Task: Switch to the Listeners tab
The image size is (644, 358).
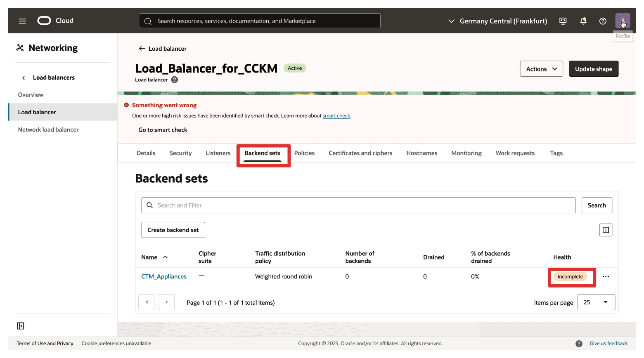Action: (218, 153)
